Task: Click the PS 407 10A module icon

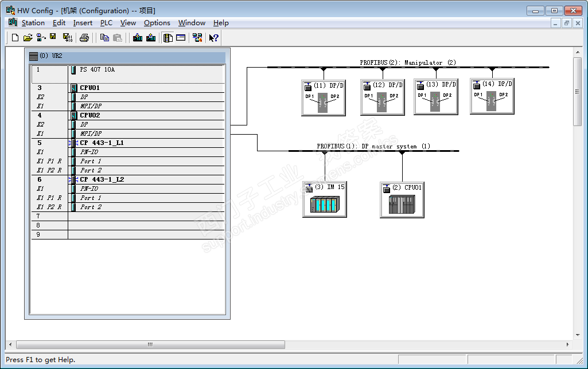Action: coord(73,70)
